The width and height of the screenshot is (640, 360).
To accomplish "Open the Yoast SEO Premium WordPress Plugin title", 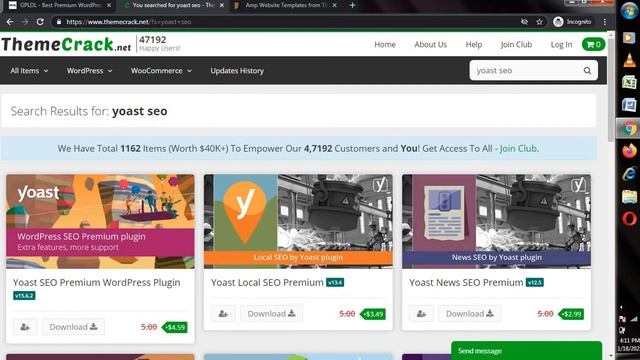I will (96, 282).
